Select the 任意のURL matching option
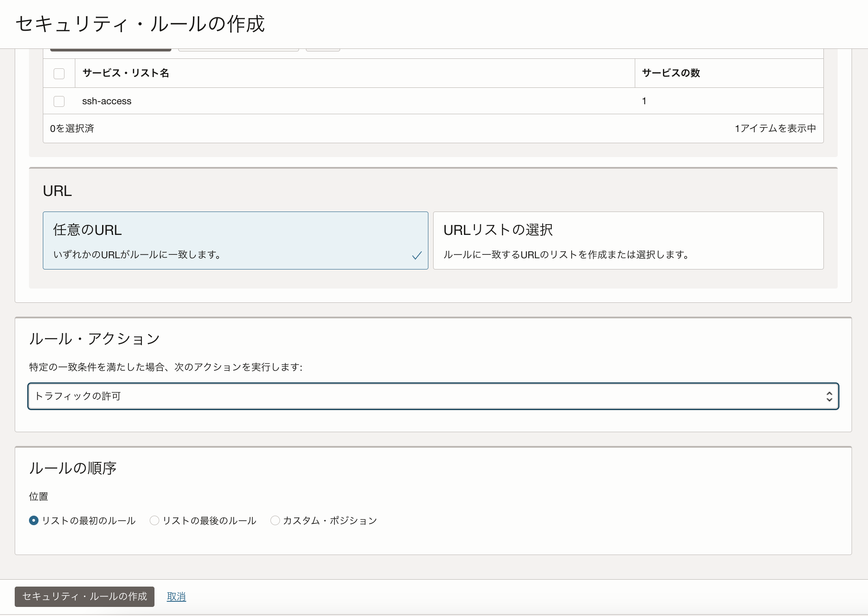 click(235, 241)
